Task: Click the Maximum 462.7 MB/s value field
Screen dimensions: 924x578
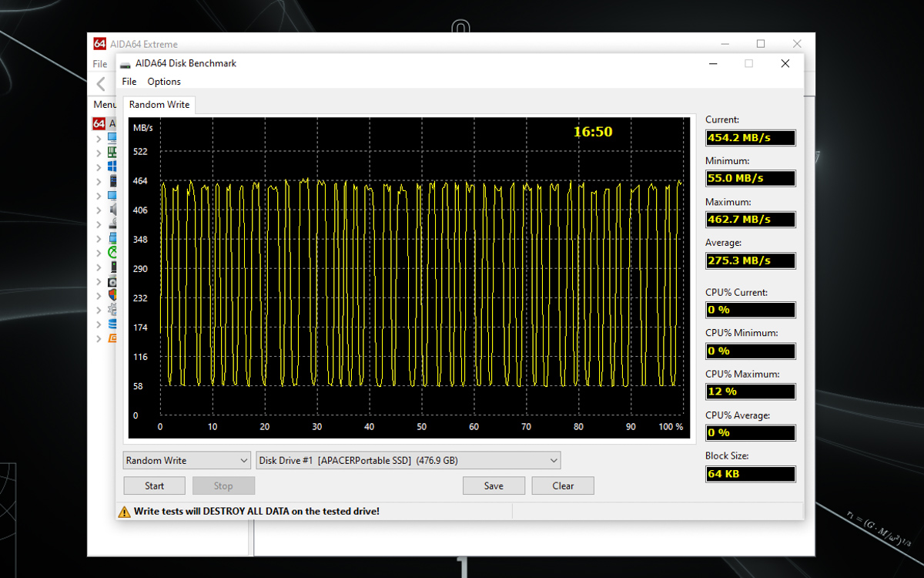Action: [751, 220]
